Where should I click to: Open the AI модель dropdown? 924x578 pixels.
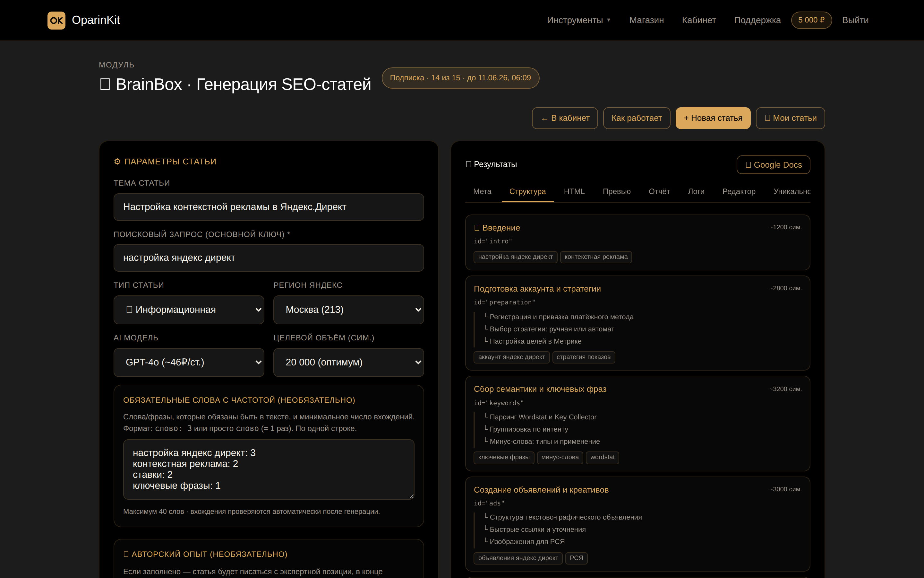pyautogui.click(x=189, y=363)
